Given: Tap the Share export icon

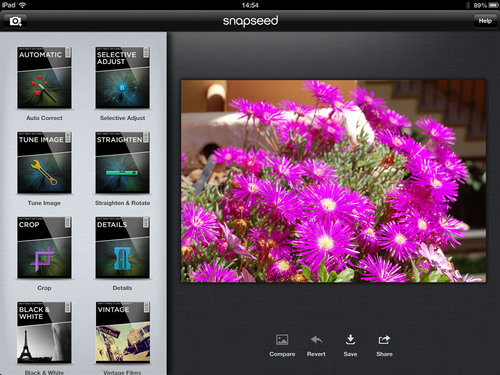Looking at the screenshot, I should (x=384, y=340).
